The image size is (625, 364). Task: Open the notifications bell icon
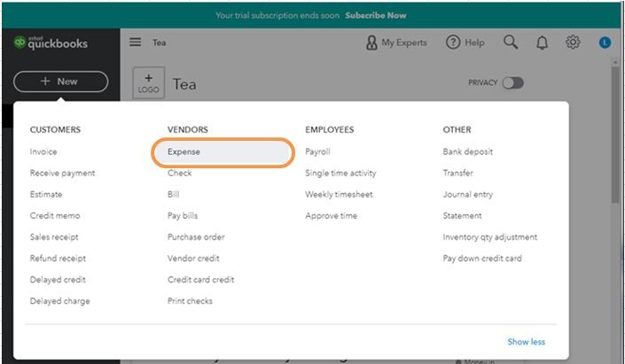[x=542, y=43]
